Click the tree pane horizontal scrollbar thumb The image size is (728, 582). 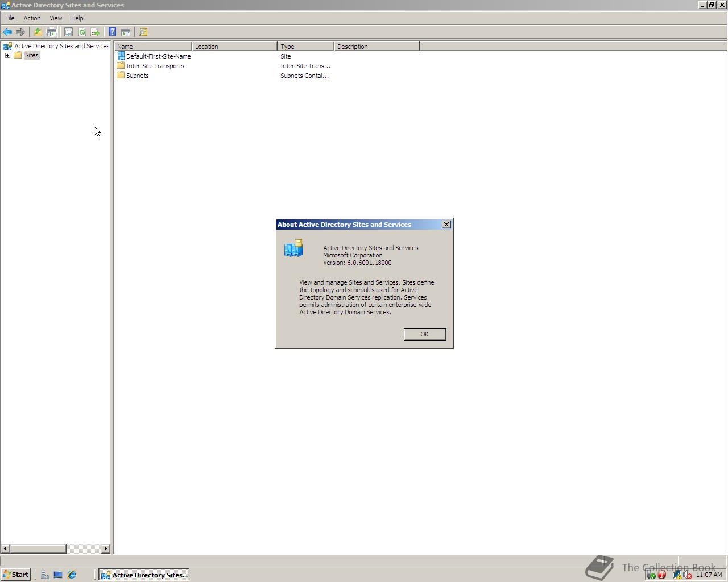[x=38, y=548]
